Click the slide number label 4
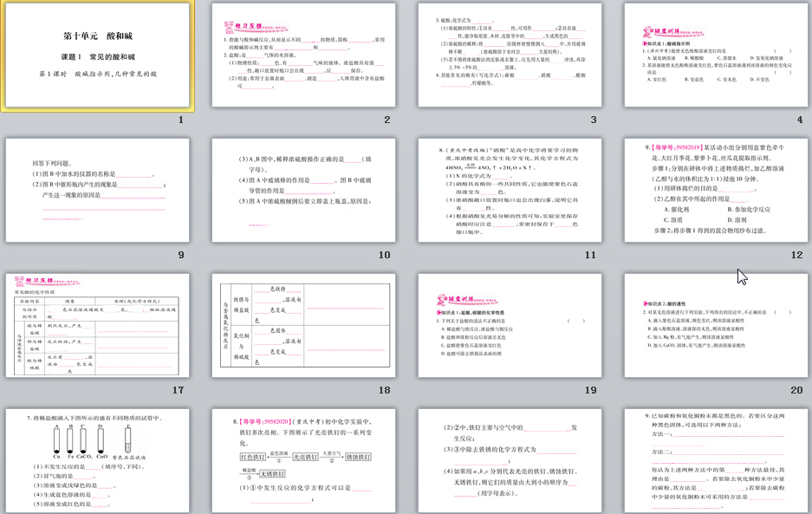Image resolution: width=812 pixels, height=514 pixels. tap(799, 120)
